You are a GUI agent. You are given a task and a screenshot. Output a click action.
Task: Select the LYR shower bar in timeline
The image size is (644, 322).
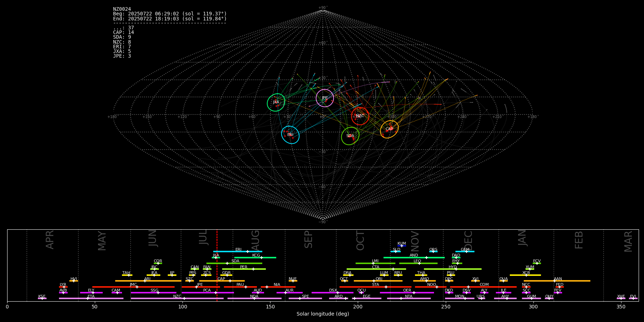point(63,287)
